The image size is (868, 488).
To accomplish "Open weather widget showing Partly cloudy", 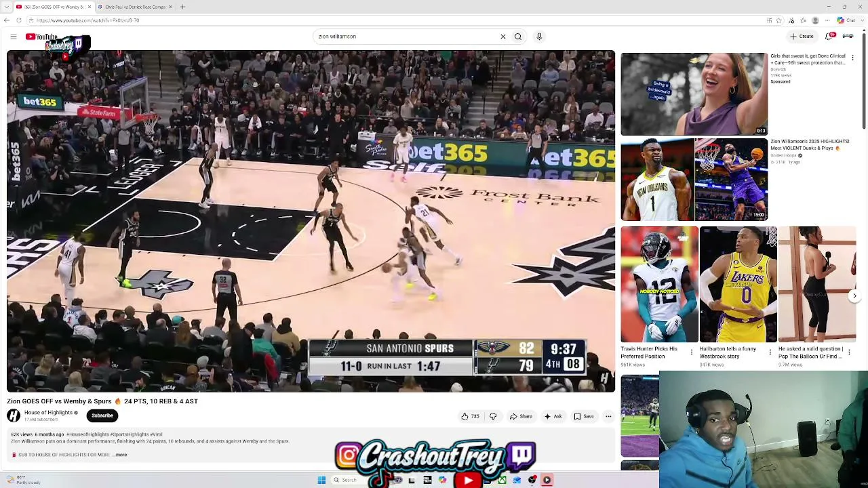I will click(x=24, y=481).
